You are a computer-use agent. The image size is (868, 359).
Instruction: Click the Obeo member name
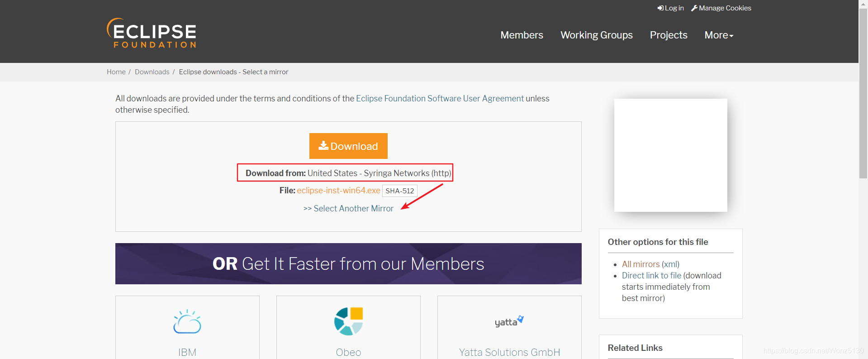coord(348,352)
